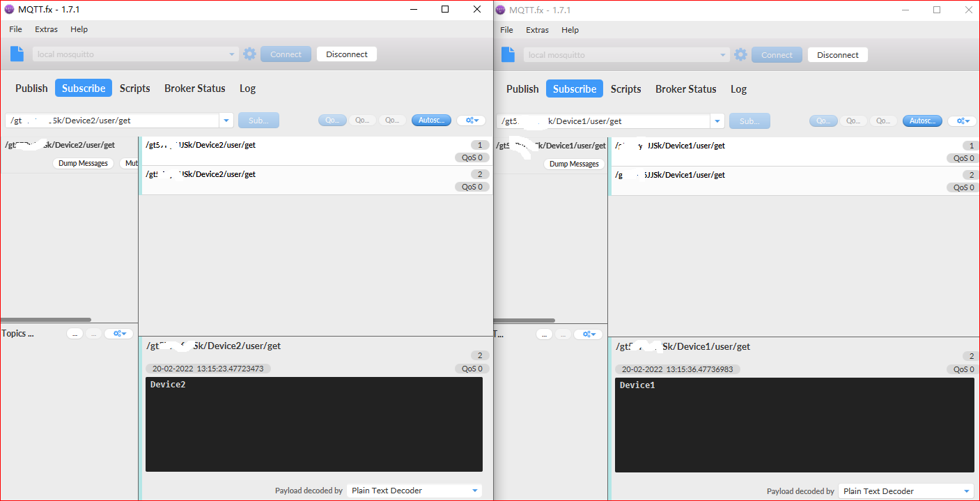Select message 1 row in Device1 message list
Screen dimensions: 980x501
[795, 152]
